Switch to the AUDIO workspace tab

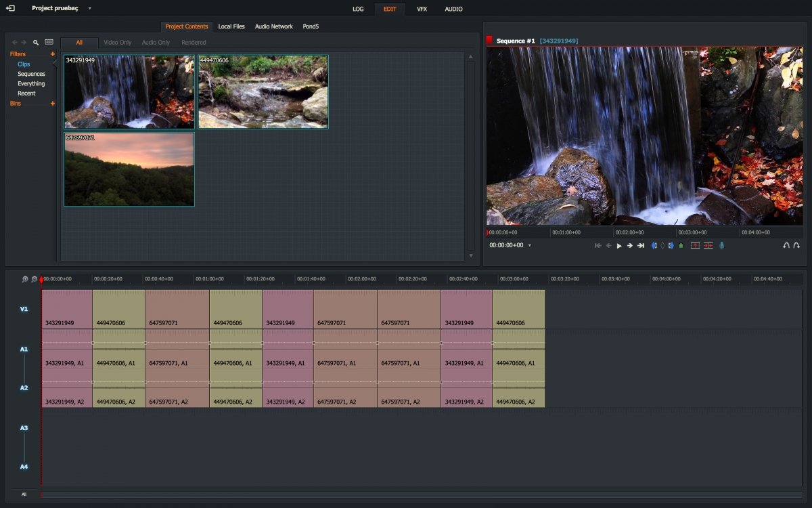(x=453, y=9)
